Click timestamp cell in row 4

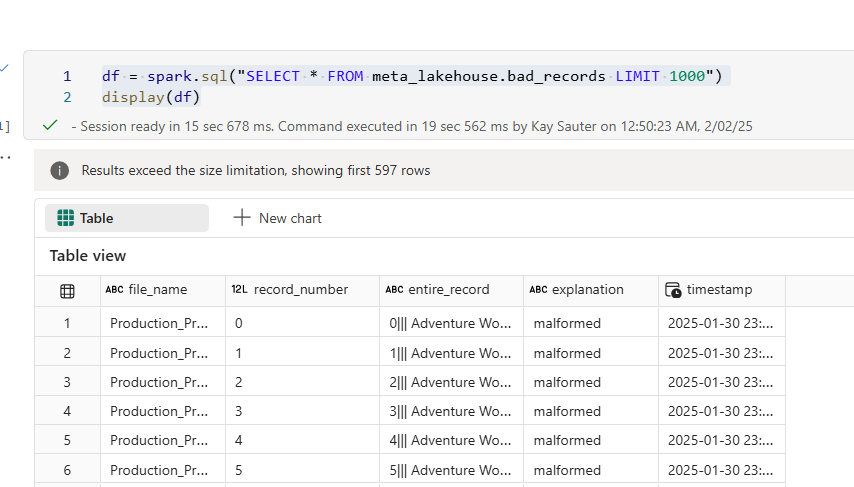pyautogui.click(x=720, y=411)
